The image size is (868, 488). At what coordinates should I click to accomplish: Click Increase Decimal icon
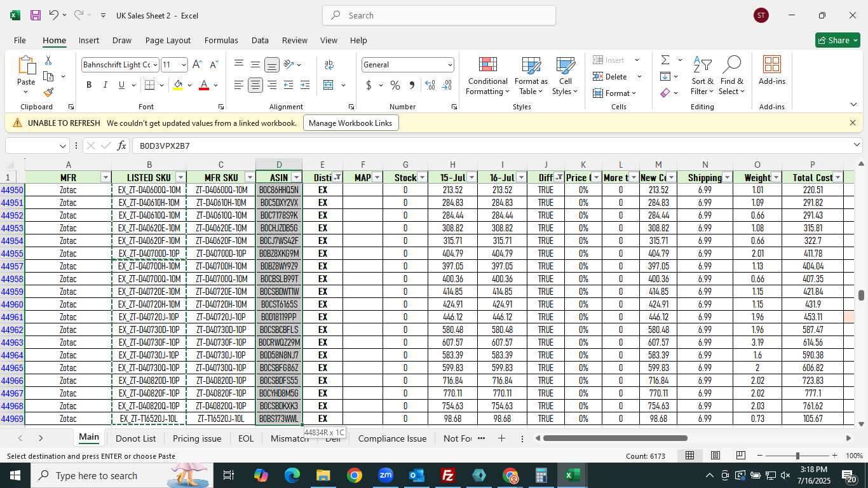click(430, 85)
